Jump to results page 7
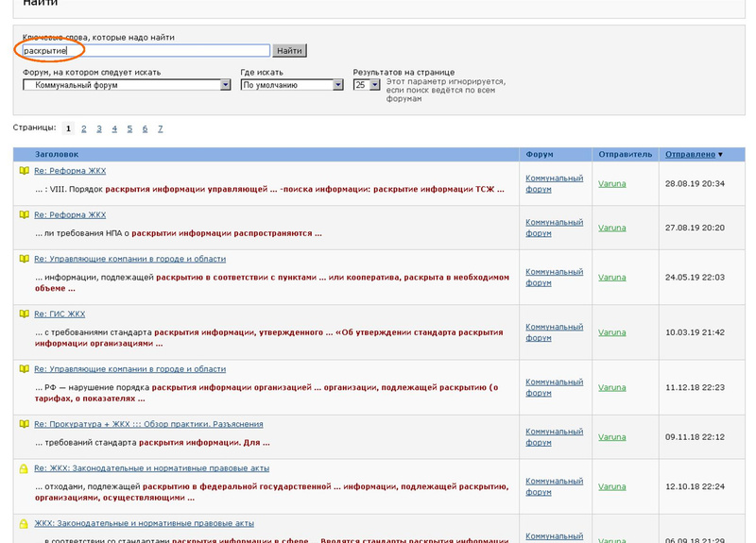Image resolution: width=756 pixels, height=543 pixels. [161, 128]
